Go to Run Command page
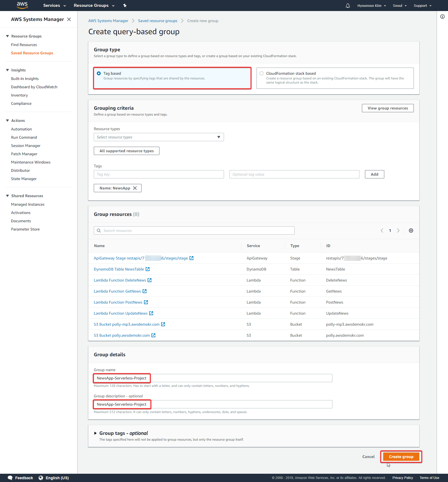 point(24,137)
